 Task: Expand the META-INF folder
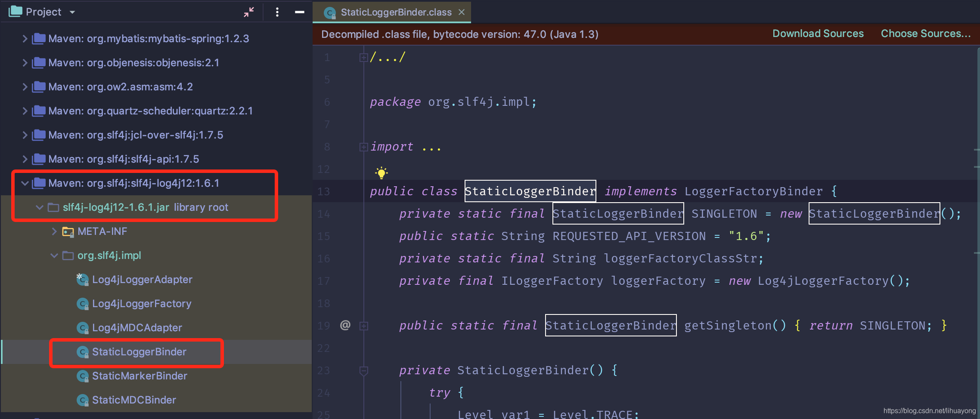54,231
